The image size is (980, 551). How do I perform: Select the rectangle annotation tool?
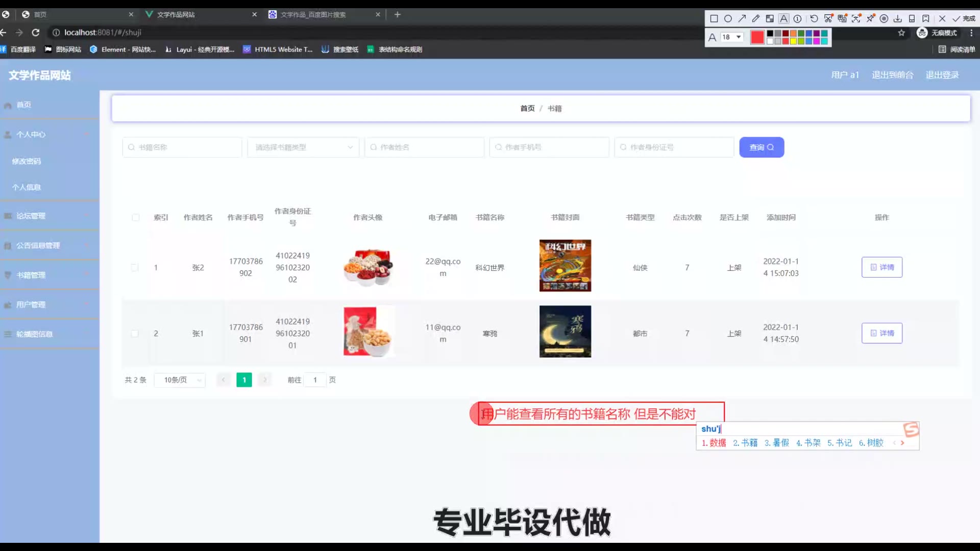click(714, 18)
